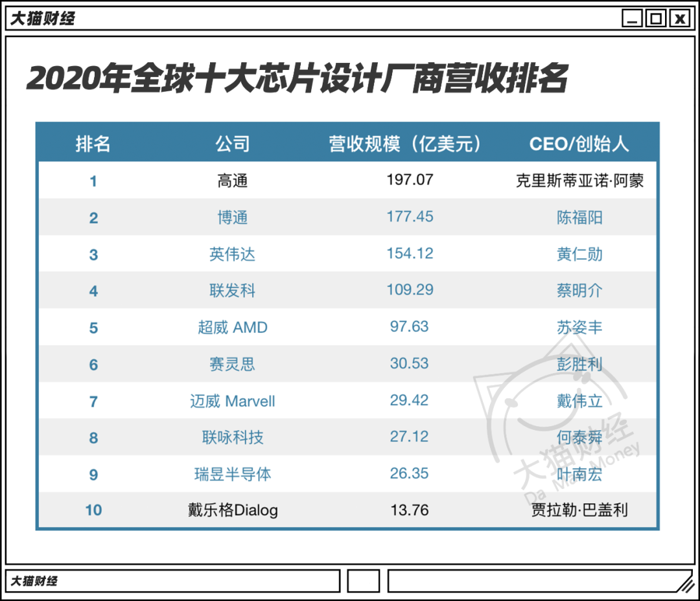Click revenue value 109.29
This screenshot has width=700, height=601.
pos(410,289)
